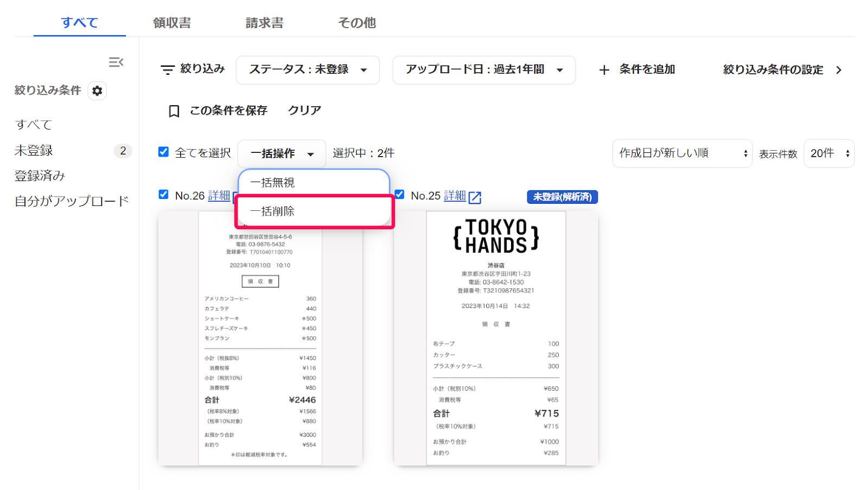Uncheck the No.26 receipt checkbox

pyautogui.click(x=163, y=194)
